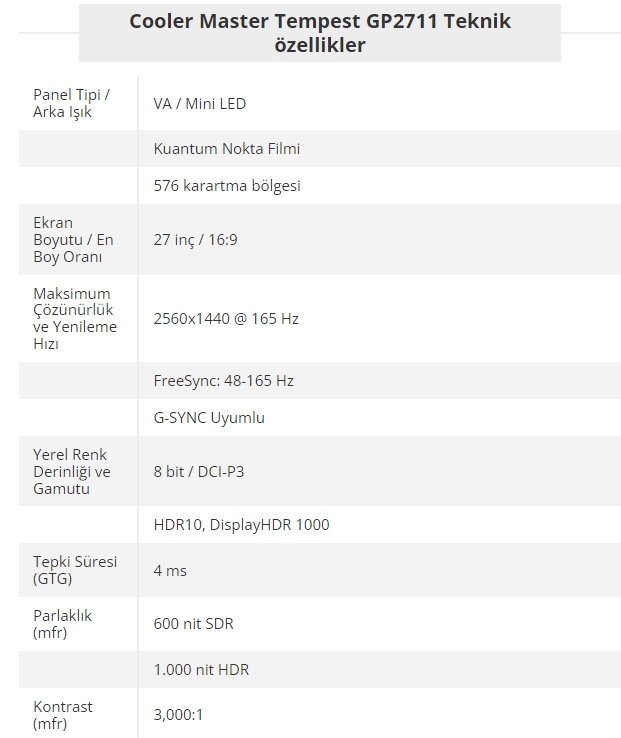621x738 pixels.
Task: Click the 8 bit / DCI-P3 value
Action: click(x=199, y=472)
